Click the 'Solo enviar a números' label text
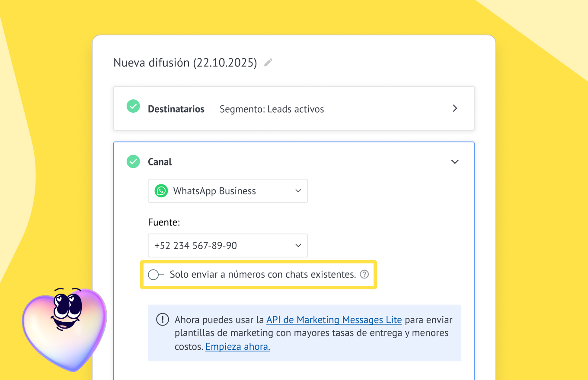This screenshot has height=380, width=588. click(262, 275)
